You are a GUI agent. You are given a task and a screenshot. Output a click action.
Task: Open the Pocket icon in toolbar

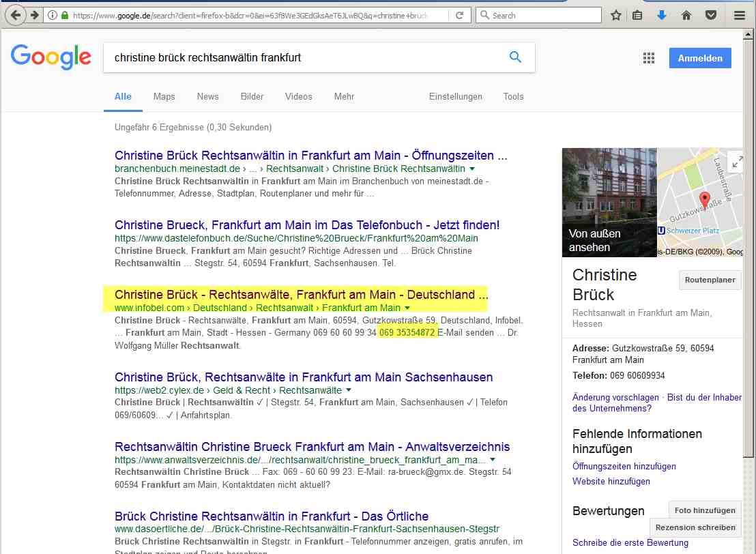click(711, 15)
